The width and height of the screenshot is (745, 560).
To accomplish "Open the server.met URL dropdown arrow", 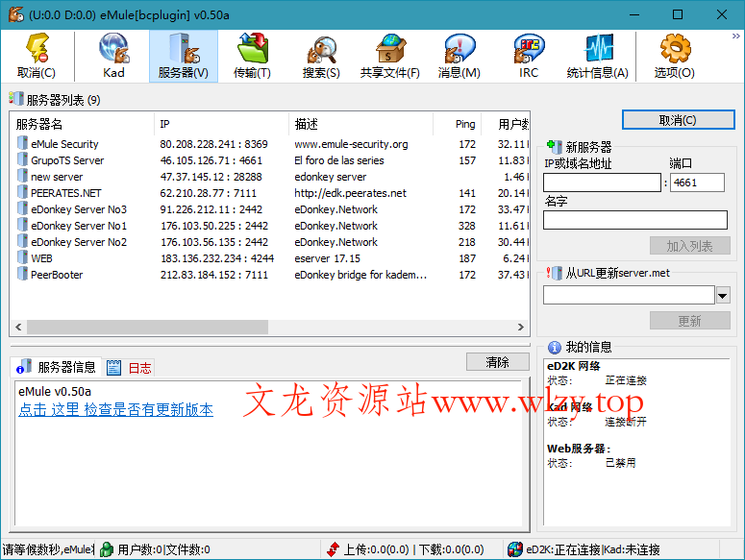I will 723,296.
